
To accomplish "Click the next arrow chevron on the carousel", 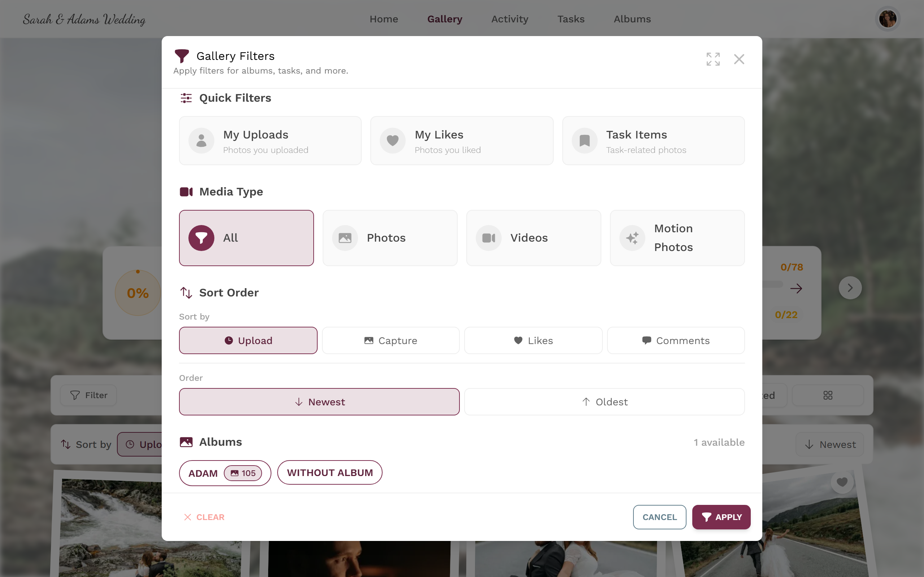I will 850,288.
